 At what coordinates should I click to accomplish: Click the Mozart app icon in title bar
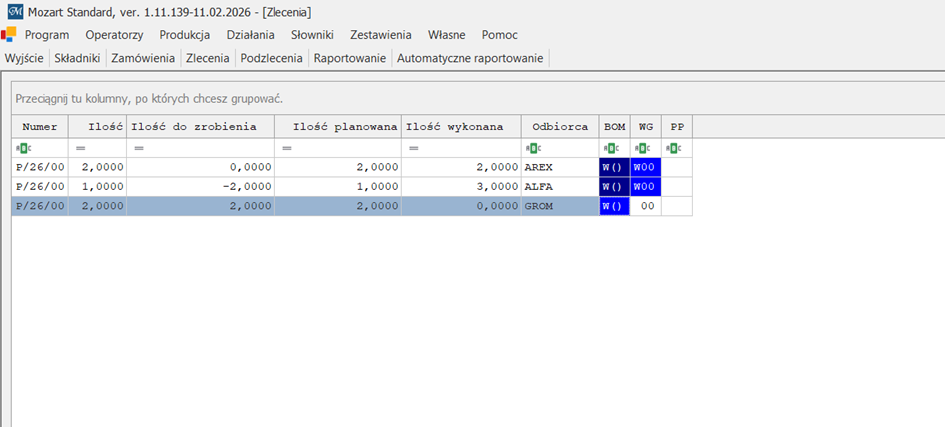click(x=14, y=12)
